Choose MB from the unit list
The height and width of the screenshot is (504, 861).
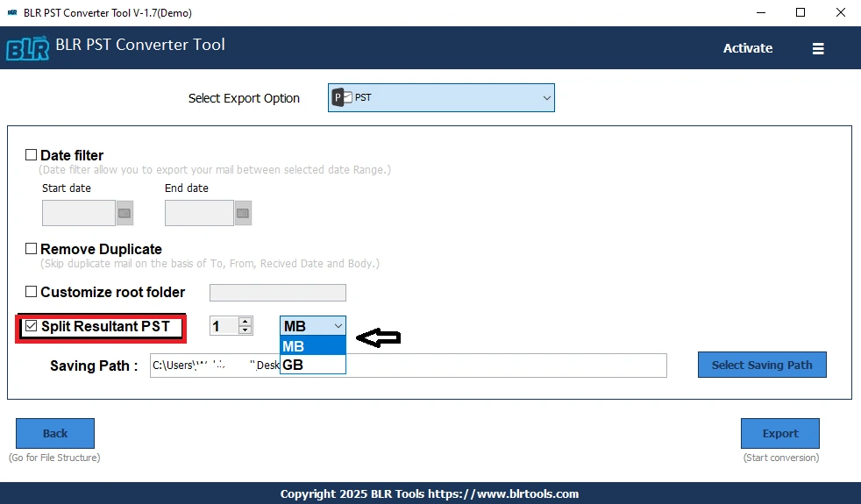(312, 346)
